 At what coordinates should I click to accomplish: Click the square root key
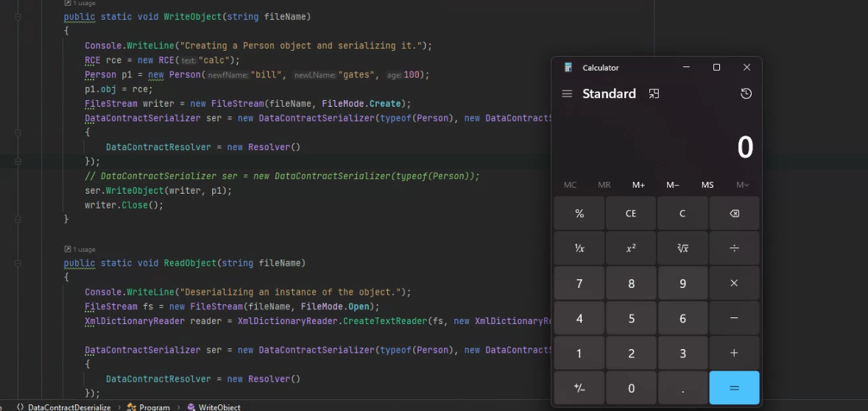pos(682,248)
